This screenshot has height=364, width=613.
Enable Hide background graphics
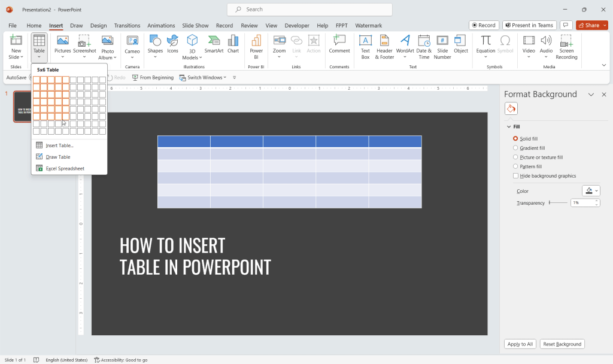click(515, 175)
